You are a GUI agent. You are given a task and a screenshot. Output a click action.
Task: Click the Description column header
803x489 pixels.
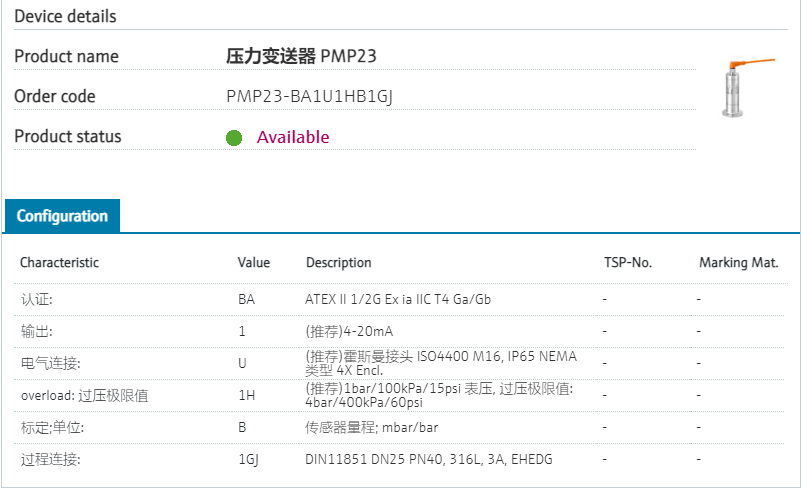point(338,262)
